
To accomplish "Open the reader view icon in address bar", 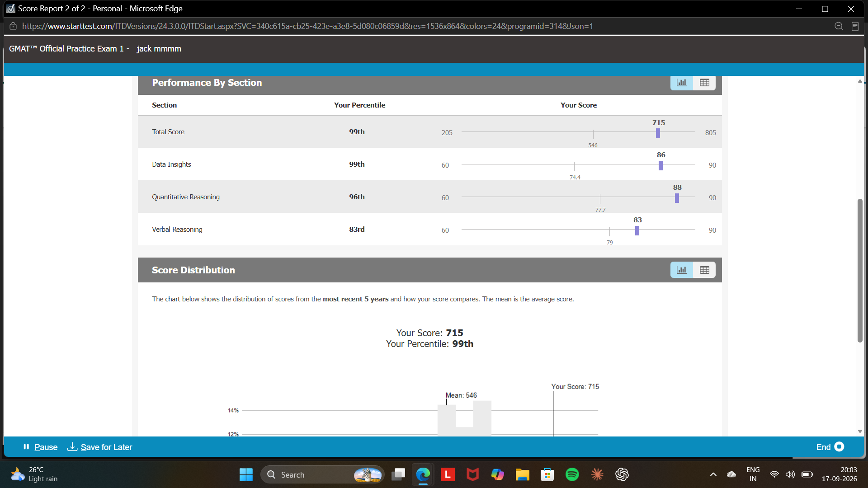I will pos(855,26).
